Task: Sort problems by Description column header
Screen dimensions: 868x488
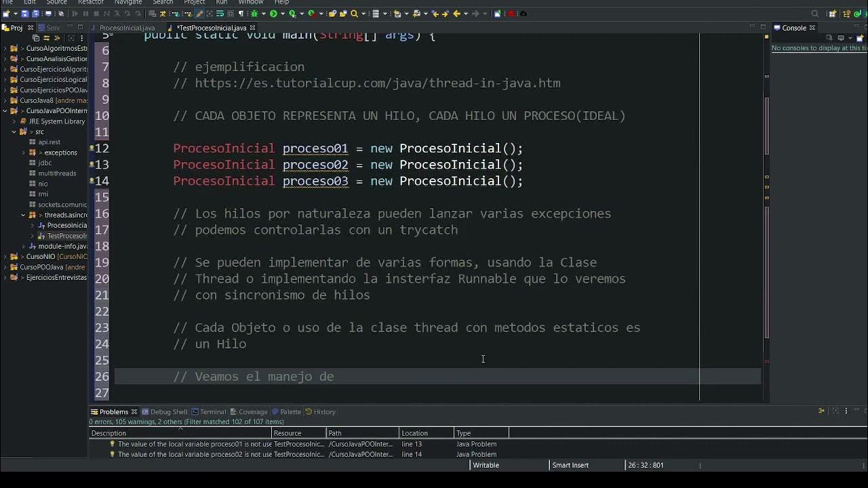Action: point(180,433)
